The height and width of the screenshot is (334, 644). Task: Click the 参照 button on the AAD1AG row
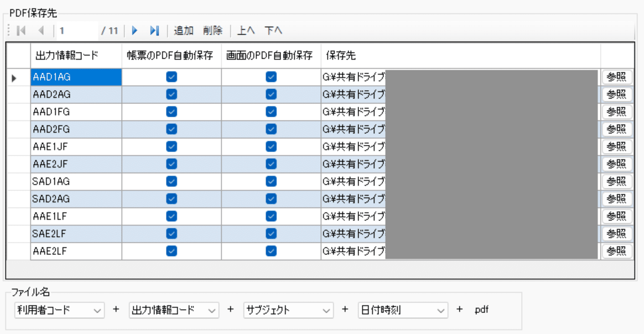(616, 76)
